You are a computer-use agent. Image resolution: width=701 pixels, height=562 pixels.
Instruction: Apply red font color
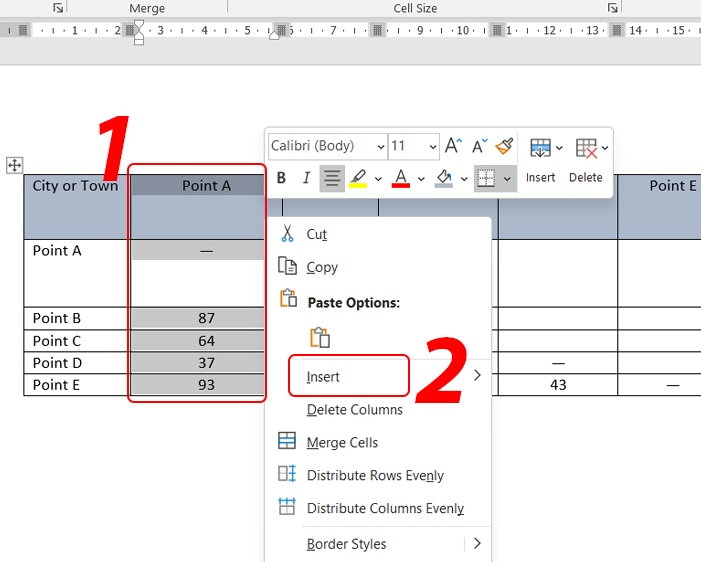(x=401, y=178)
